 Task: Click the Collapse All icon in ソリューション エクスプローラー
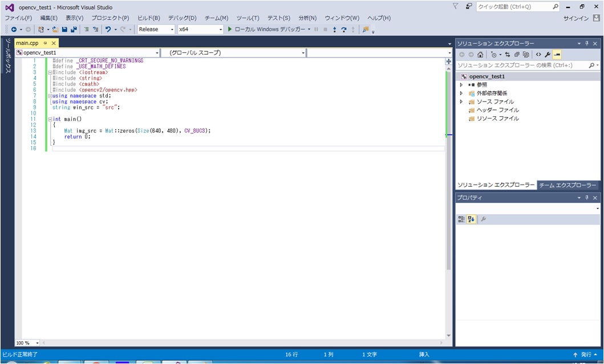[x=517, y=55]
